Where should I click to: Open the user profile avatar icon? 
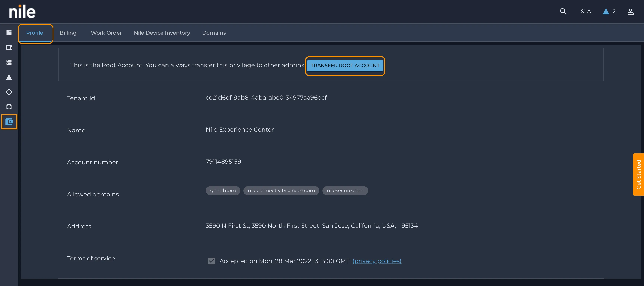coord(630,12)
